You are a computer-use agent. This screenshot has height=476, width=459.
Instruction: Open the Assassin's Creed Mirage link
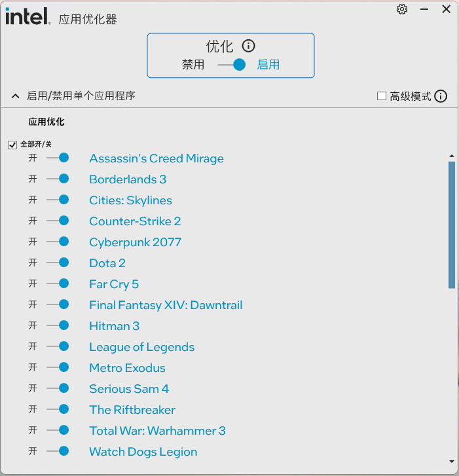tap(156, 158)
